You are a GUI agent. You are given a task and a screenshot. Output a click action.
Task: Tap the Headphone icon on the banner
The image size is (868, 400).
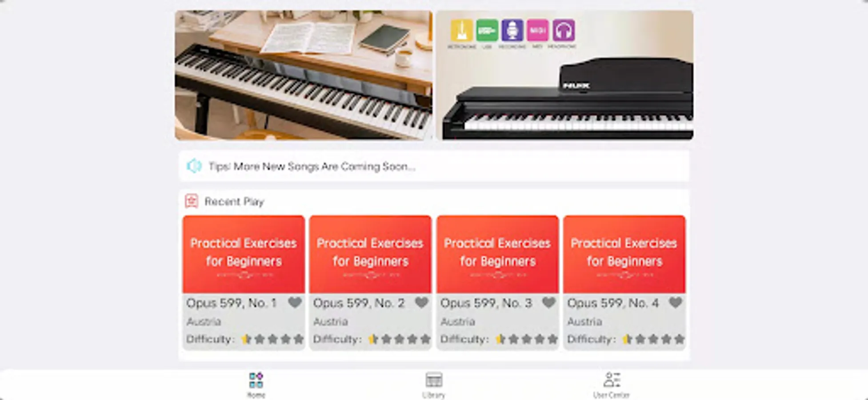563,31
